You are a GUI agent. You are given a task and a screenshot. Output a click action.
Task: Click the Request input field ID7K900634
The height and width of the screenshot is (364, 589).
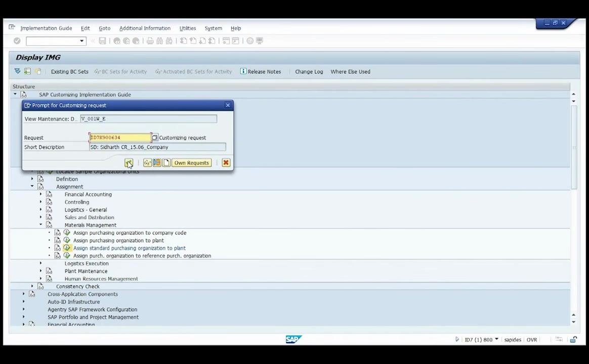(120, 138)
